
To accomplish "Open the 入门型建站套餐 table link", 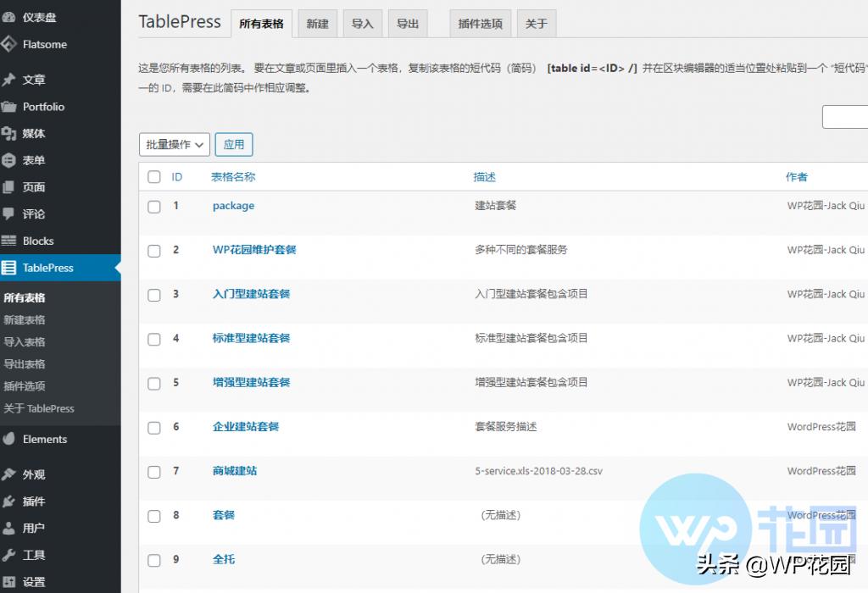I will [251, 294].
